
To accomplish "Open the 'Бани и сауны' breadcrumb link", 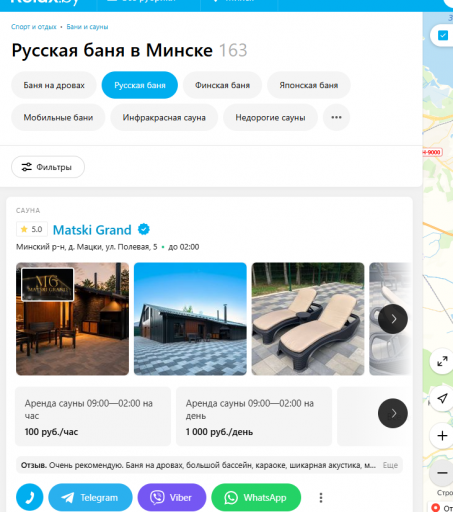I will tap(87, 27).
